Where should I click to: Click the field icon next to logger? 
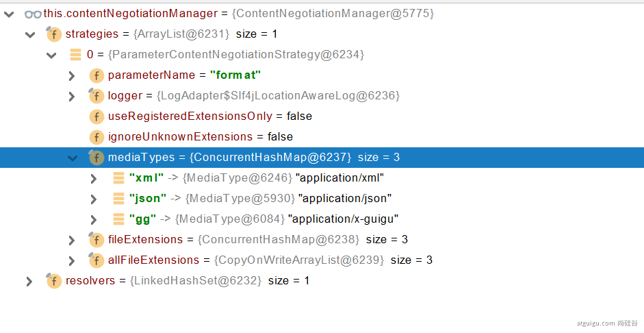tap(96, 96)
